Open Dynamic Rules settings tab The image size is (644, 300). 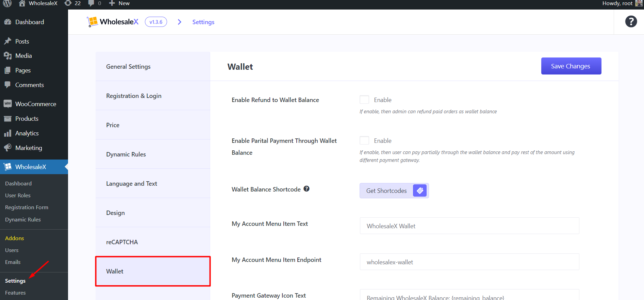[153, 154]
